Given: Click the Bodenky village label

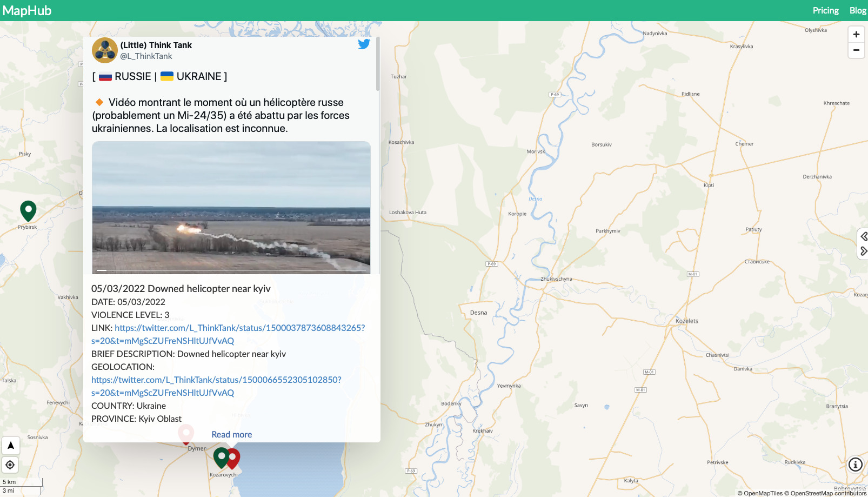Looking at the screenshot, I should click(451, 403).
